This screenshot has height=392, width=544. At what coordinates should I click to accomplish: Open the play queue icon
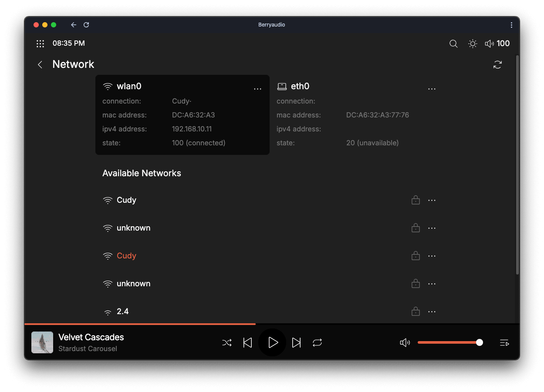pyautogui.click(x=504, y=343)
